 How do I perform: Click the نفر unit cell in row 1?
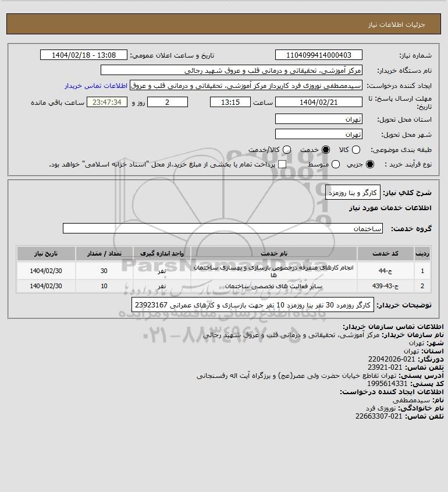coord(162,271)
